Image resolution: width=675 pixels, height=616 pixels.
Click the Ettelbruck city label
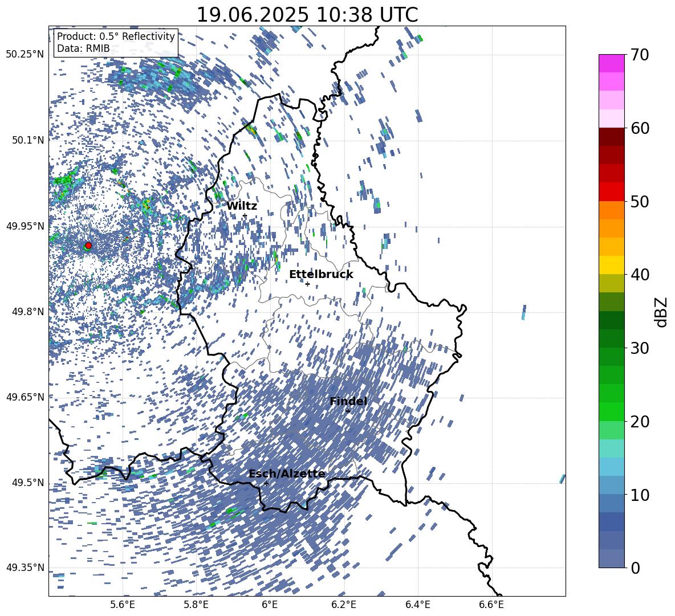click(x=321, y=275)
